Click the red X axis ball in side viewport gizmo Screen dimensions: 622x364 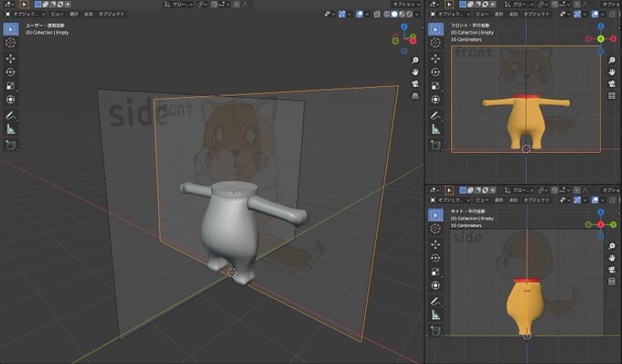point(601,224)
